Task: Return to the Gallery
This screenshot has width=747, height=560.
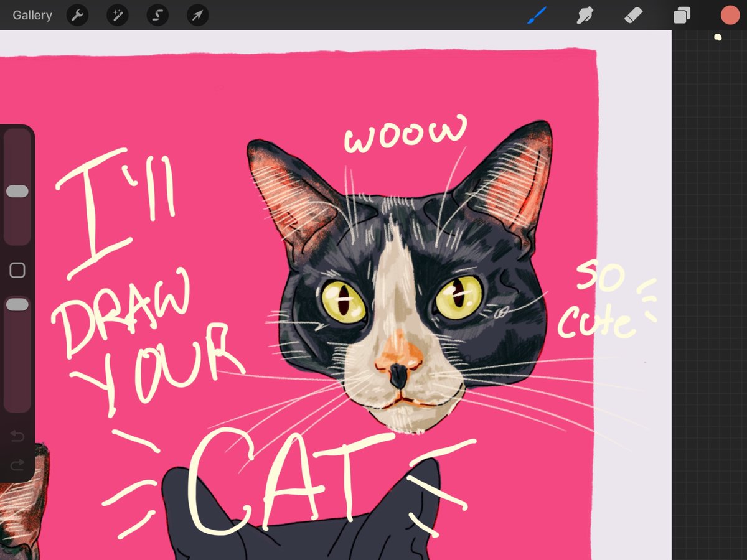Action: tap(32, 15)
